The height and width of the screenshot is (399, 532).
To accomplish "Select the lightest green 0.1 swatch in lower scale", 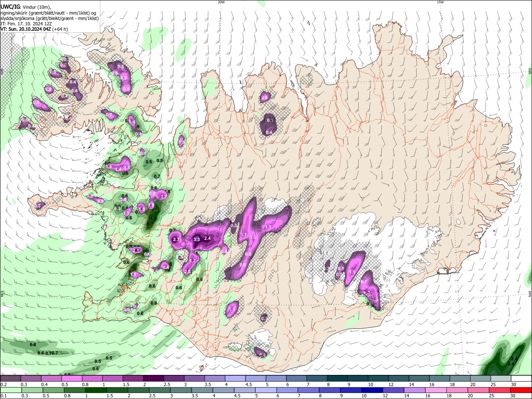I will click(10, 390).
